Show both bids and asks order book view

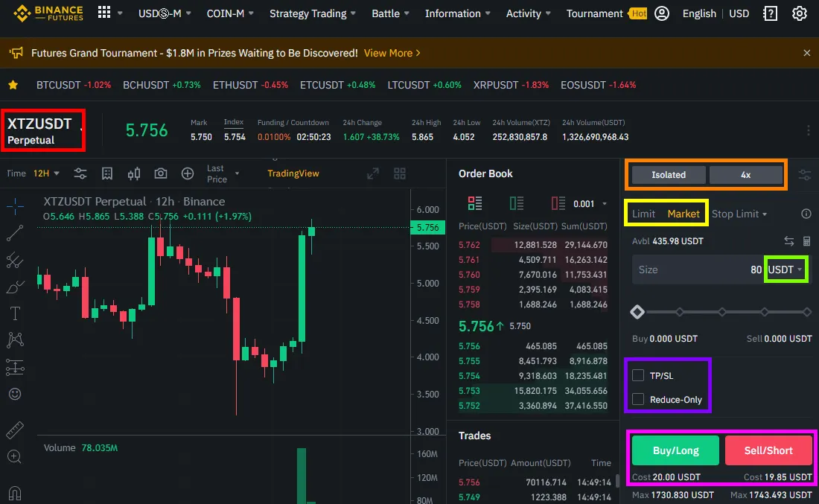click(475, 203)
